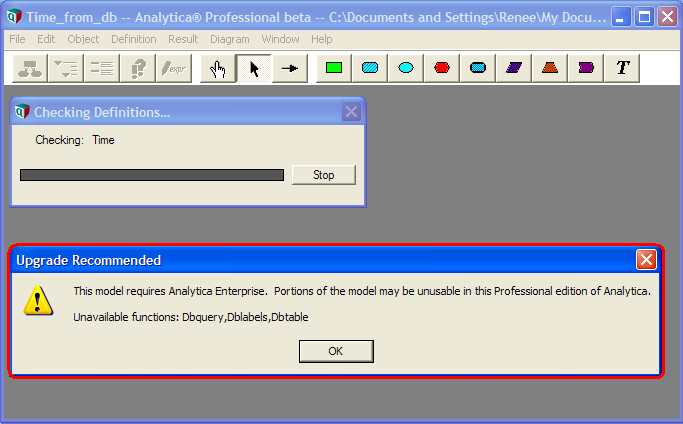Screen dimensions: 683x424
Task: Click the expr definition pencil icon
Action: (x=174, y=68)
